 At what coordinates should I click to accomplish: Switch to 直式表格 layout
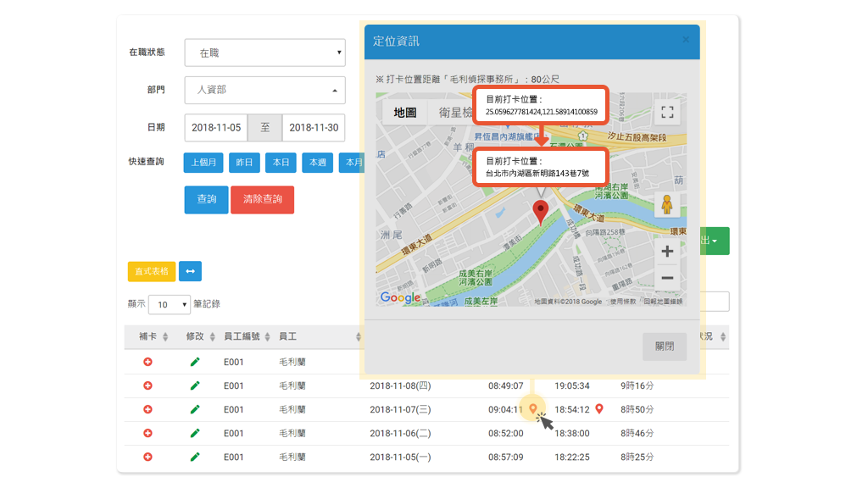(x=152, y=271)
